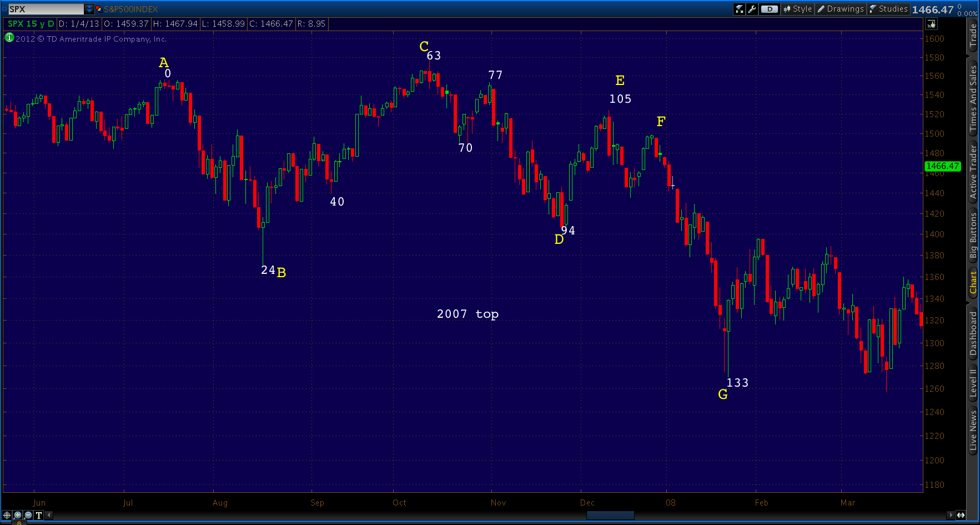This screenshot has width=980, height=525.
Task: Open the Style menu
Action: [x=798, y=9]
